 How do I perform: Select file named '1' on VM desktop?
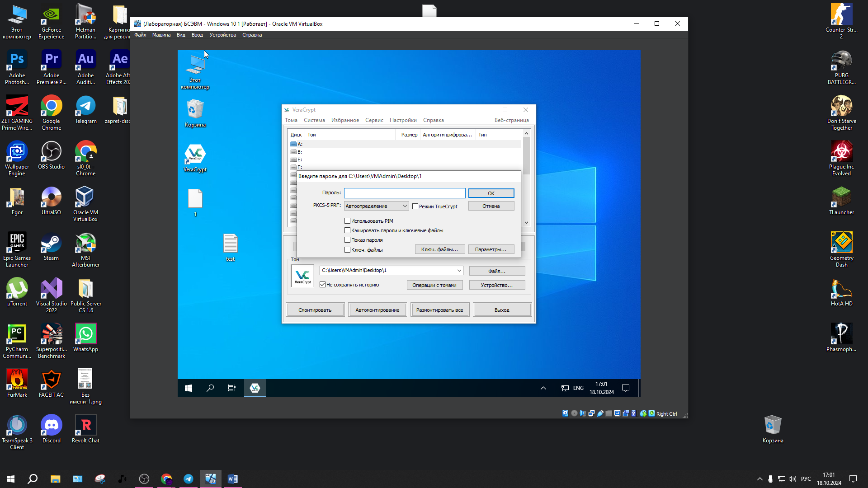(x=195, y=202)
